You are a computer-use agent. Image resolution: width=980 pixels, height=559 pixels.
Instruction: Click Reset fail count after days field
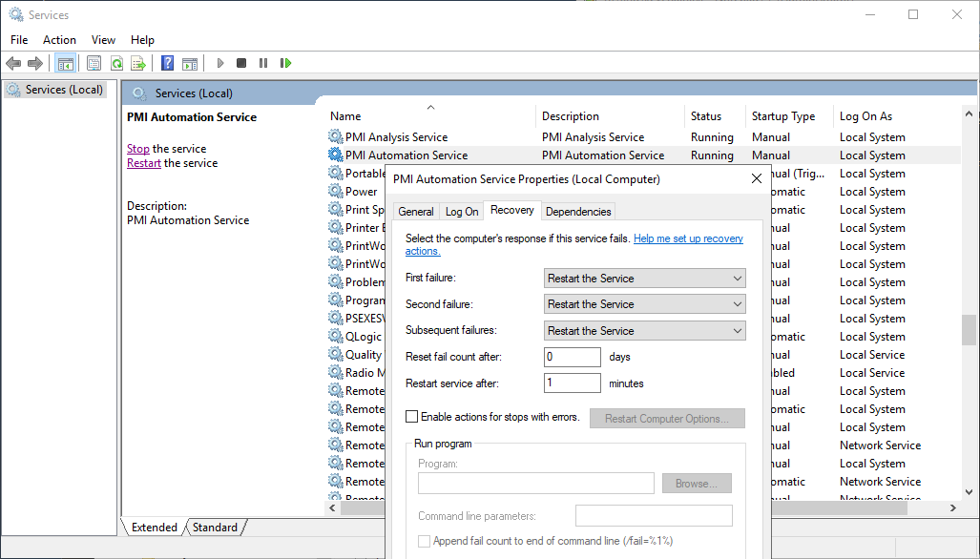pyautogui.click(x=572, y=357)
